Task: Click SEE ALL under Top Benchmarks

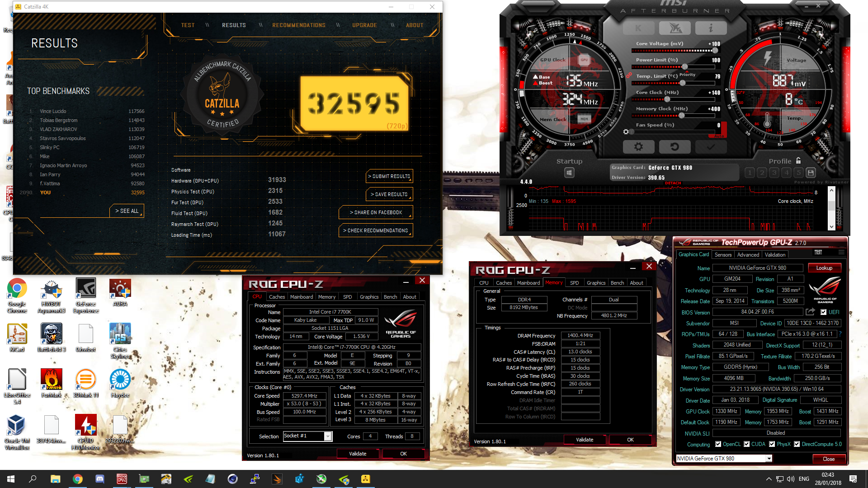Action: 127,211
